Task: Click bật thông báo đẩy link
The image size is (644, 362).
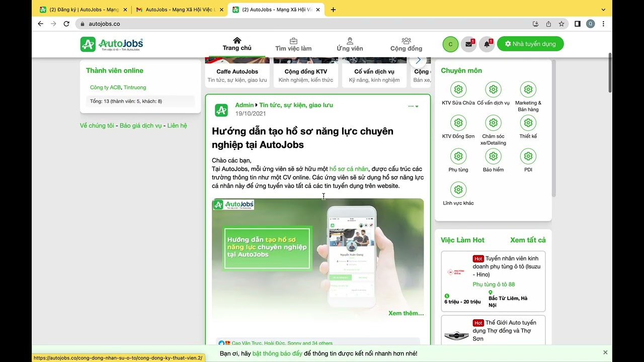Action: pos(277,353)
